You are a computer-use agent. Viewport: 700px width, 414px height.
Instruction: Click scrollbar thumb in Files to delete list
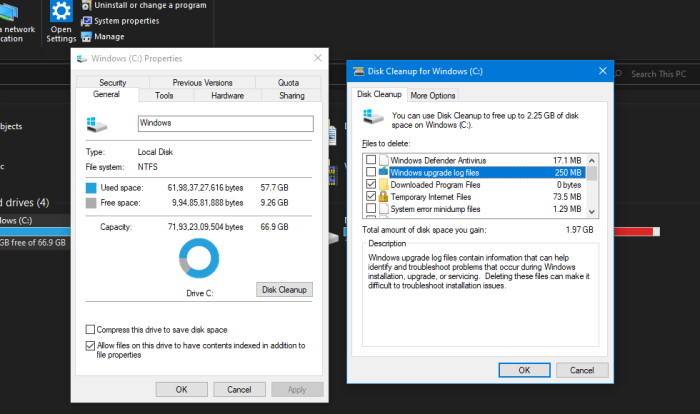point(592,173)
